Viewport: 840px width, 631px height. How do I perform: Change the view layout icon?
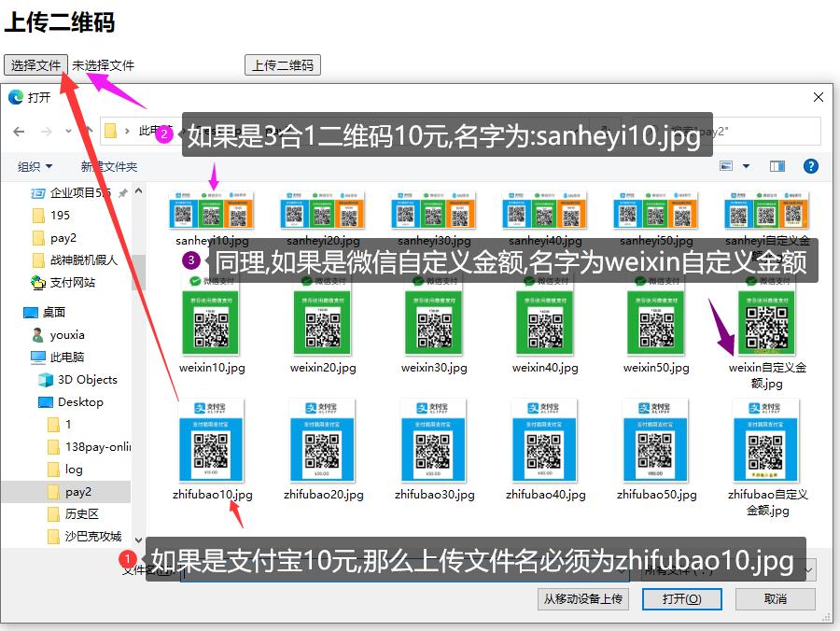726,166
